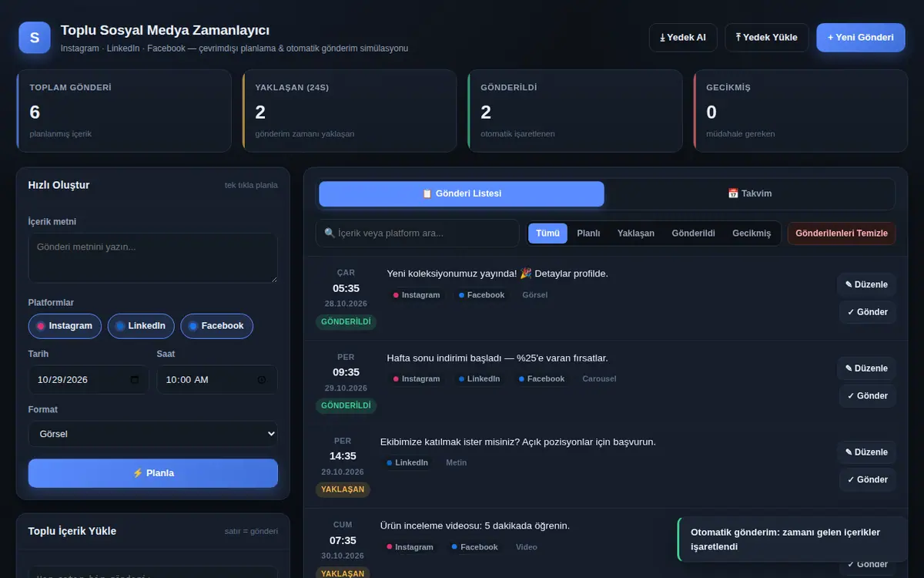The image size is (924, 578).
Task: Click the Gönderildi badge under 05:35
Action: coord(346,321)
